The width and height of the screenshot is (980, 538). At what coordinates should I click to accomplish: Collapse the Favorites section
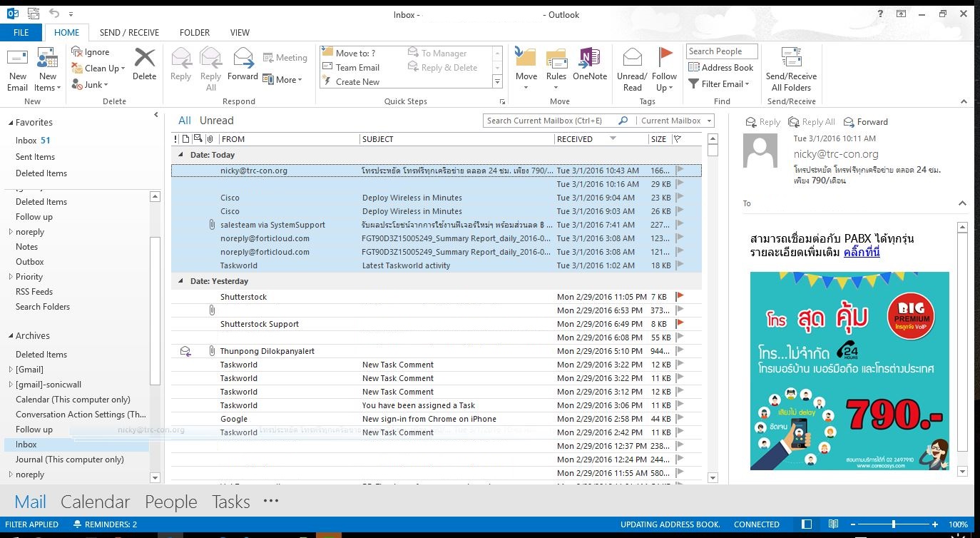[11, 123]
